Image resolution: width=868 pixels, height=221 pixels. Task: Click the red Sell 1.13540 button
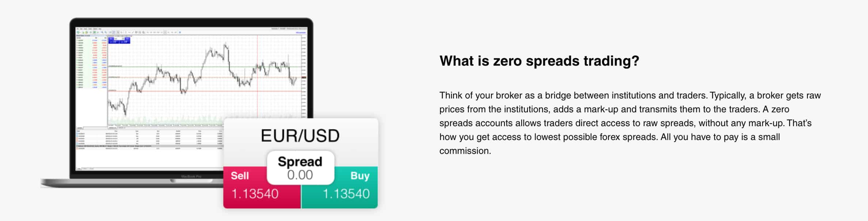262,187
